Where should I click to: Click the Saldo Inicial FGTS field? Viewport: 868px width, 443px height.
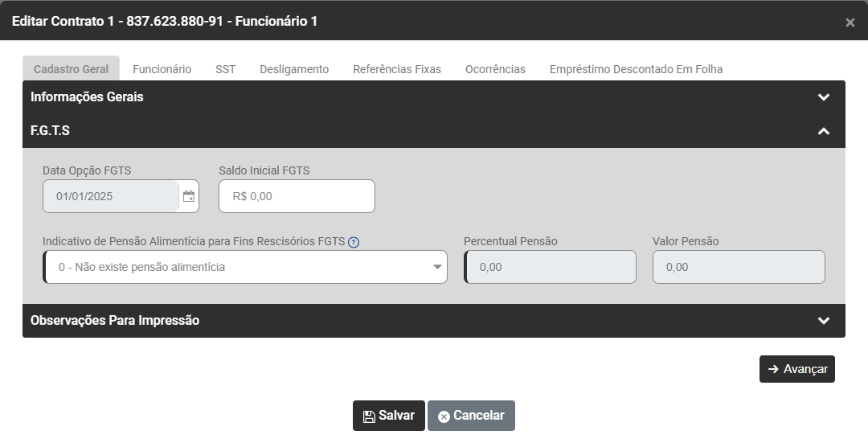click(297, 196)
